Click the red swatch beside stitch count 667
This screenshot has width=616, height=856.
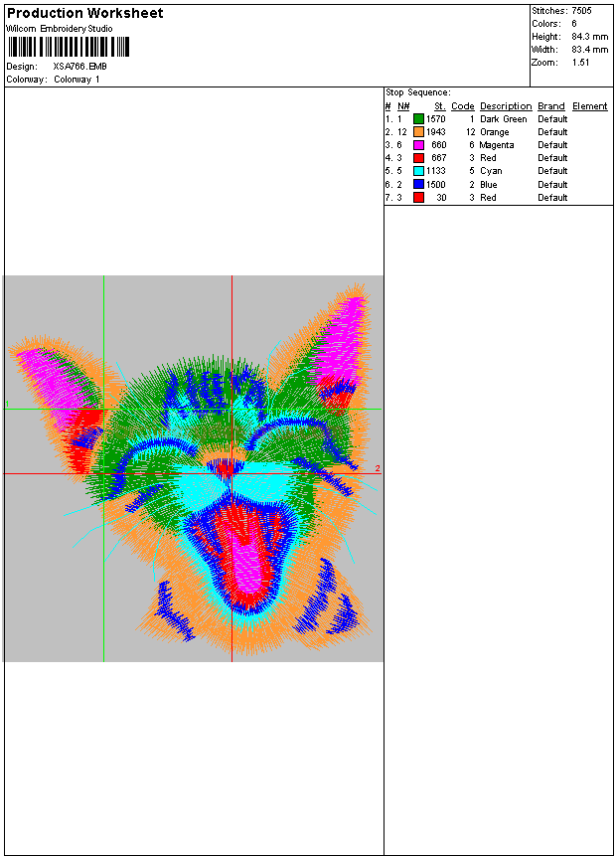418,158
